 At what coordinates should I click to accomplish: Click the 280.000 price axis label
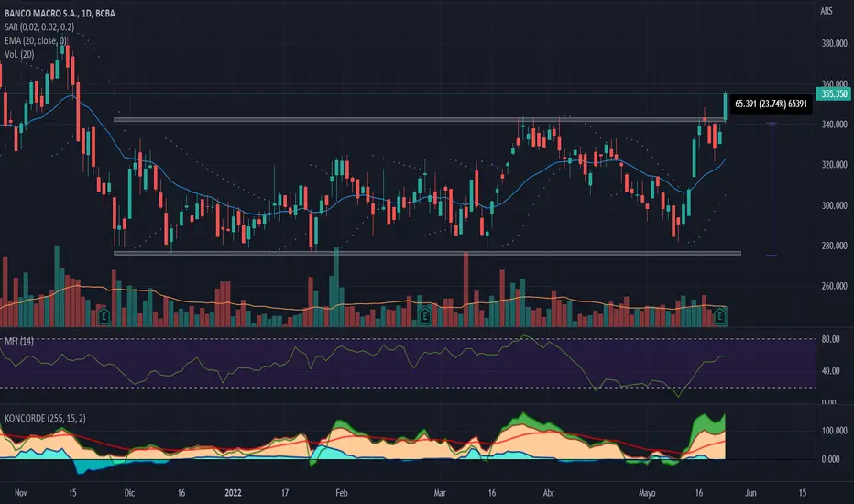point(835,246)
